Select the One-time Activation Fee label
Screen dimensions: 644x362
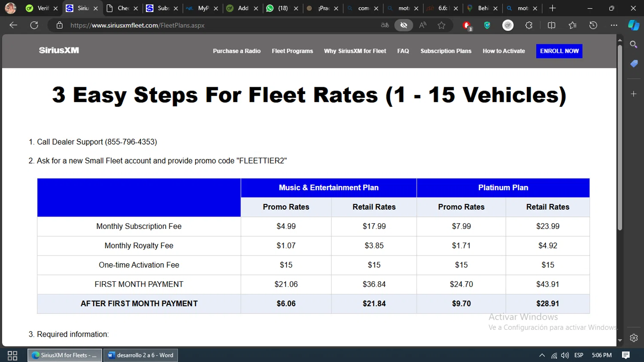pyautogui.click(x=139, y=265)
